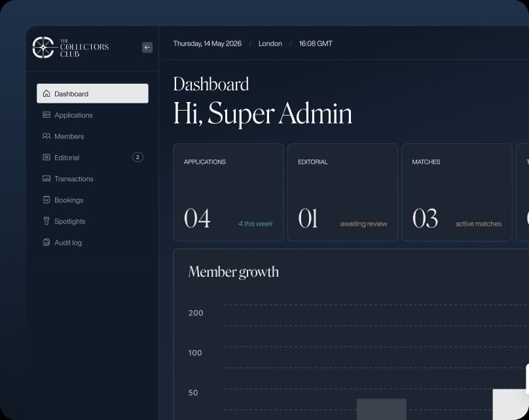Click the Applications ID card icon
This screenshot has width=529, height=420.
46,115
